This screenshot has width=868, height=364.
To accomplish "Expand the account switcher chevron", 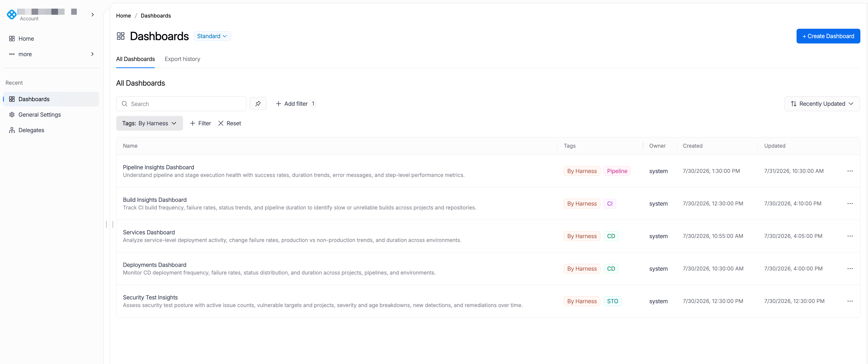I will pyautogui.click(x=93, y=14).
